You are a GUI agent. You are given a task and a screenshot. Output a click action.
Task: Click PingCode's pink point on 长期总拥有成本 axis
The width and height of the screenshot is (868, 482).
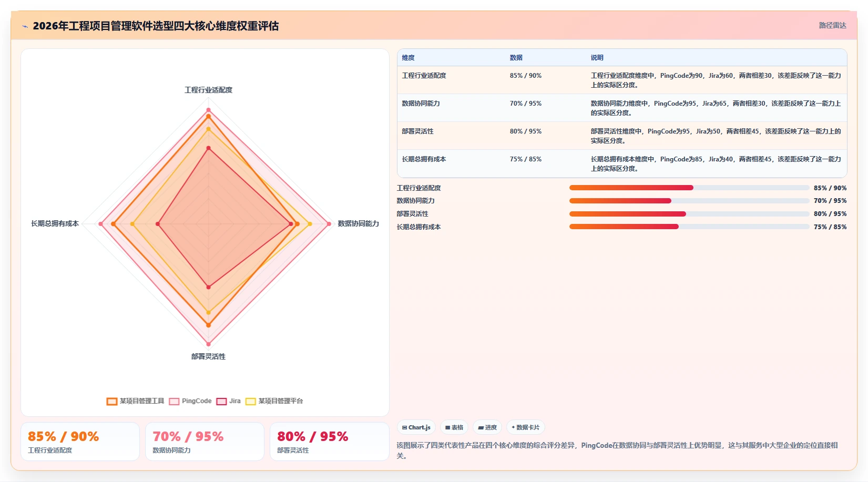(100, 224)
